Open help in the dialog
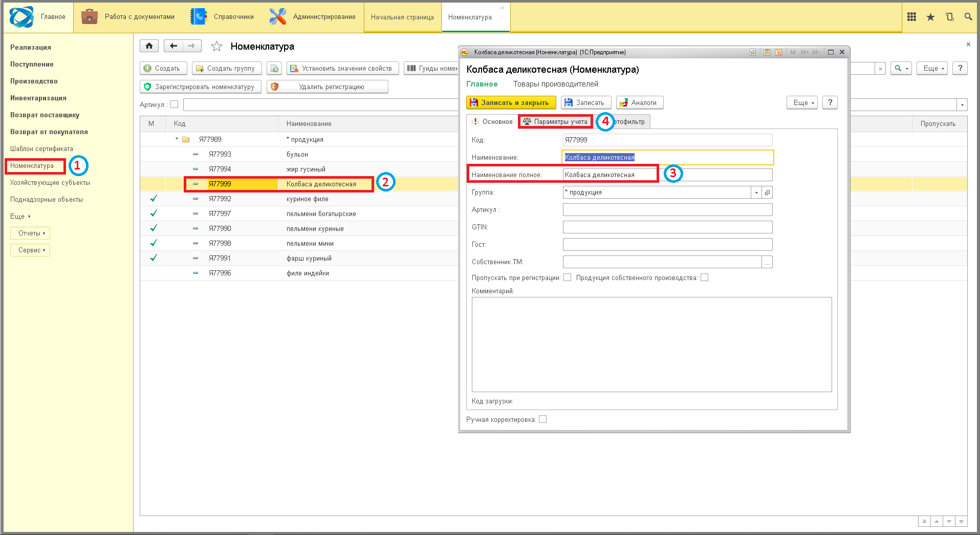Viewport: 980px width, 535px height. click(830, 102)
